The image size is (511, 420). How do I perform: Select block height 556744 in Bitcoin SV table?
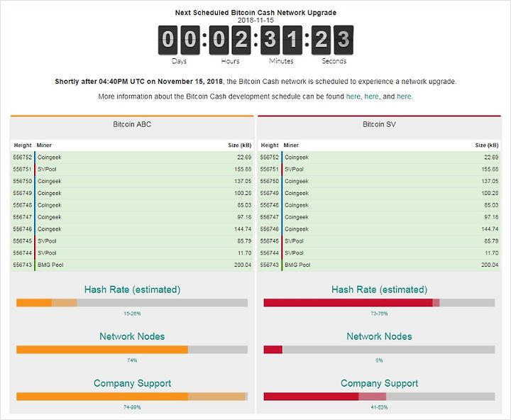point(270,253)
